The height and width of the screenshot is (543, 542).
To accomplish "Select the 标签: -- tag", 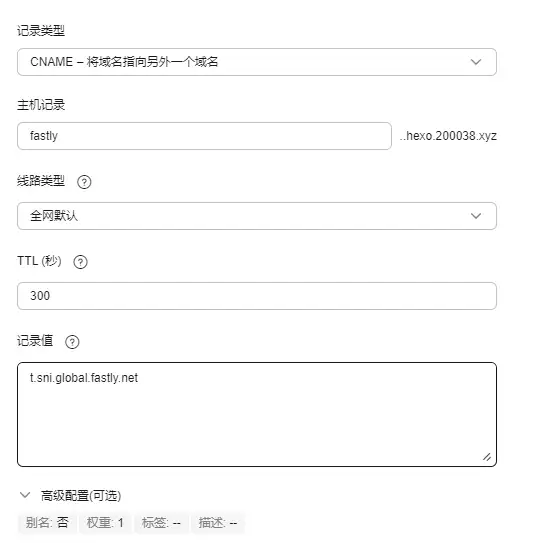I will point(161,523).
